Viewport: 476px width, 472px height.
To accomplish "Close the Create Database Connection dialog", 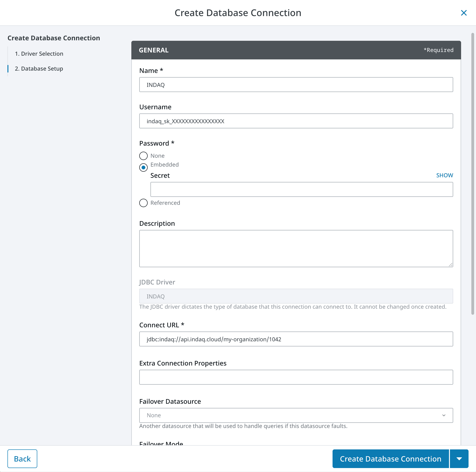I will [464, 13].
